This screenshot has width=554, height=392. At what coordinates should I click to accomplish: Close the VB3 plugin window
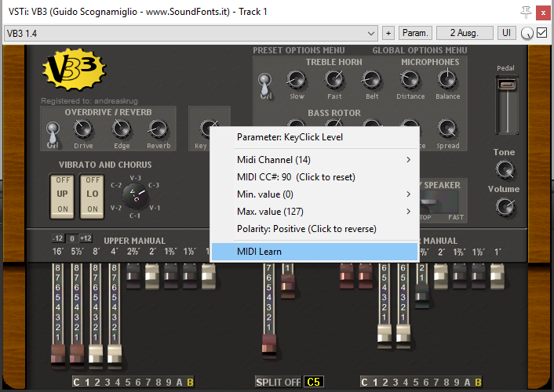(x=543, y=13)
